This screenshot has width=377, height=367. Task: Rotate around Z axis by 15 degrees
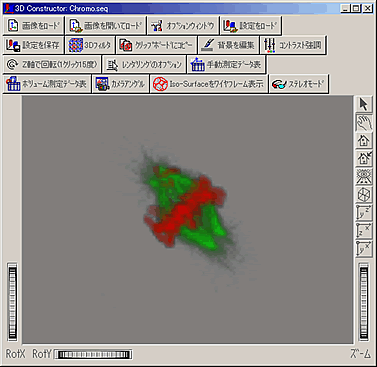pyautogui.click(x=52, y=64)
